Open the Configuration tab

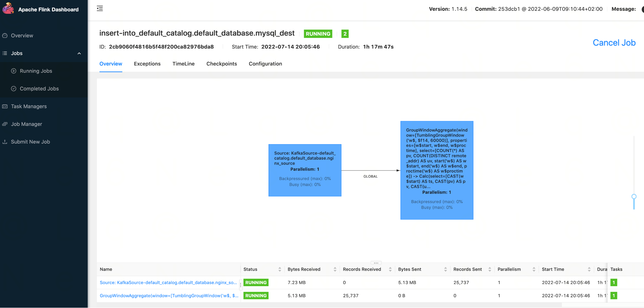coord(265,64)
